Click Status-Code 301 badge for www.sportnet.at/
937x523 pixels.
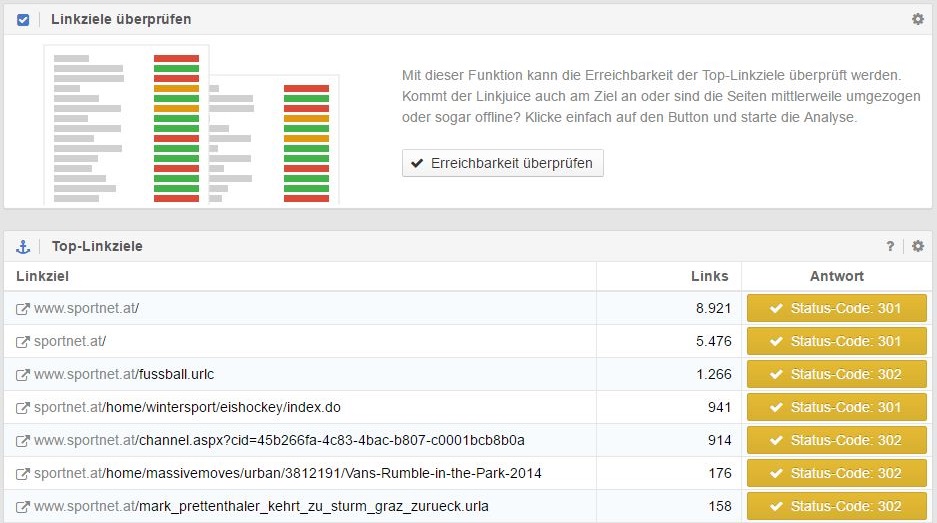[836, 309]
